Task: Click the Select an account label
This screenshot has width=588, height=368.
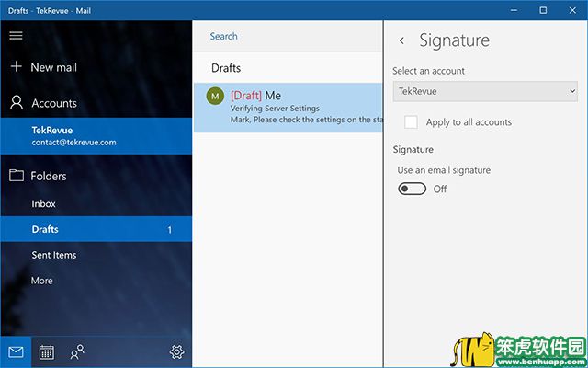Action: point(429,71)
